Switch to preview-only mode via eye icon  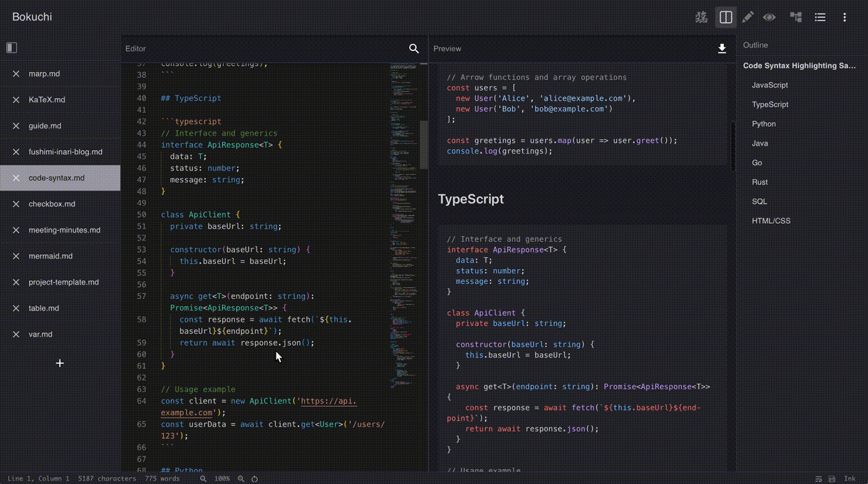[769, 17]
